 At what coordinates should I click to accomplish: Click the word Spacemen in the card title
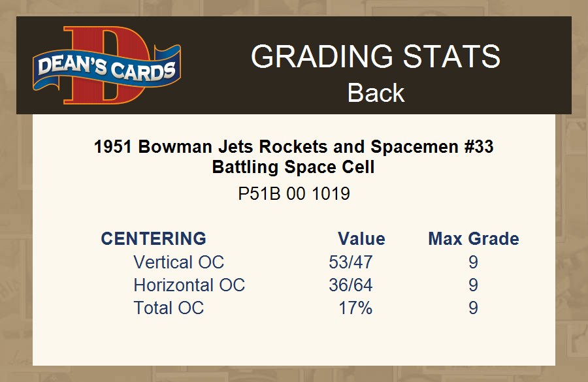402,147
